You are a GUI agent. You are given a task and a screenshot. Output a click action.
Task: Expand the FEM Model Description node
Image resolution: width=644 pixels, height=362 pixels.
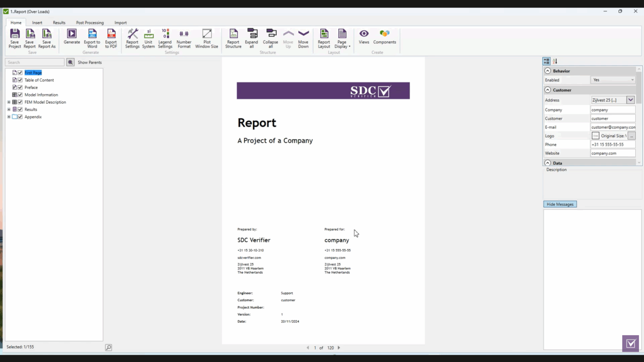pos(9,102)
